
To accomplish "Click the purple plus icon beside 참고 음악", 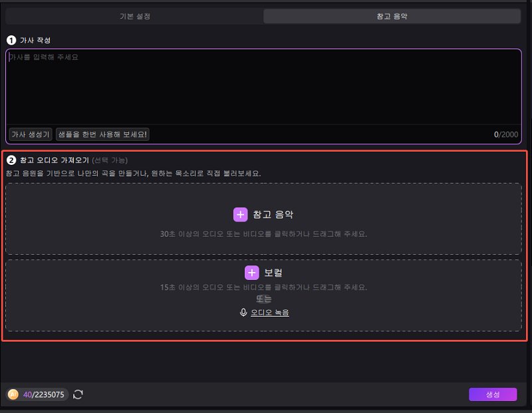I will pyautogui.click(x=240, y=214).
